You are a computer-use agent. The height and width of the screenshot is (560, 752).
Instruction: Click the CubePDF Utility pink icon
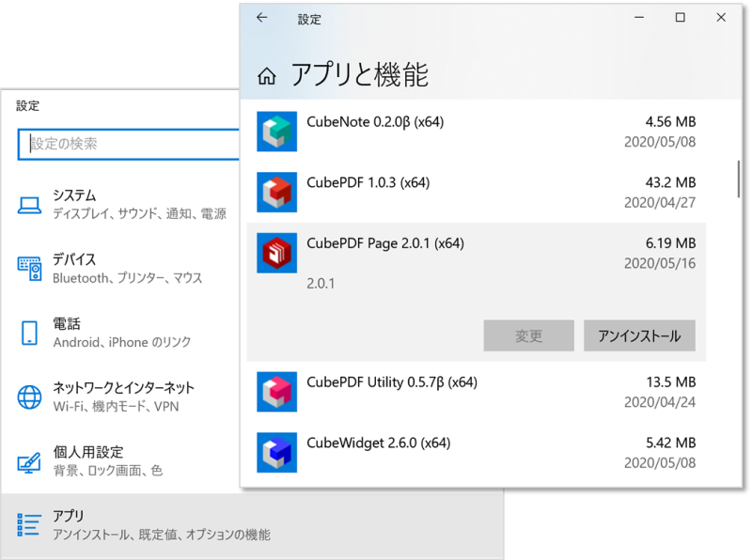click(276, 392)
